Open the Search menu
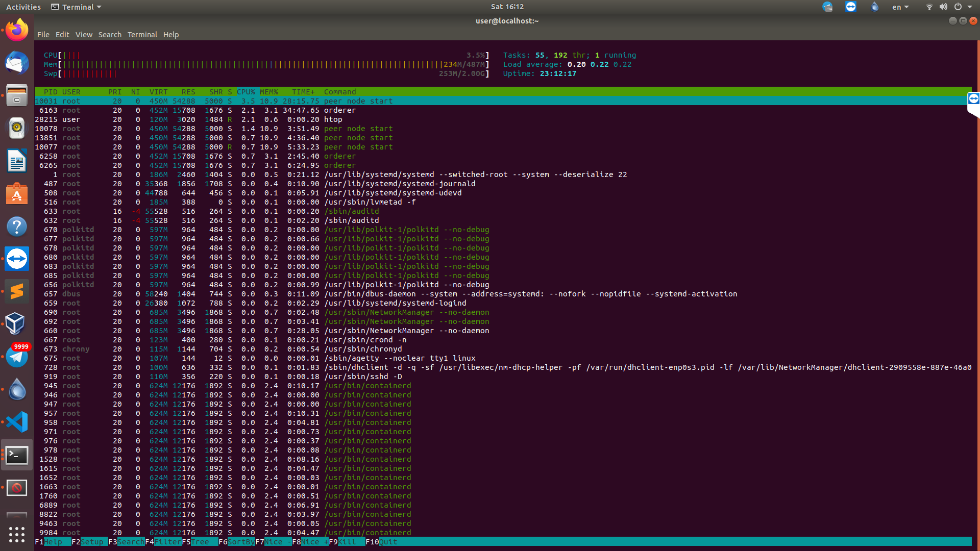 pos(110,35)
